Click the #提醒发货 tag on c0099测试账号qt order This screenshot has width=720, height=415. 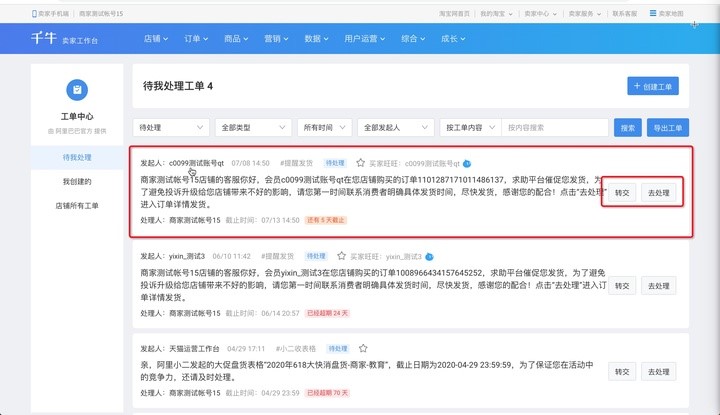tap(296, 163)
